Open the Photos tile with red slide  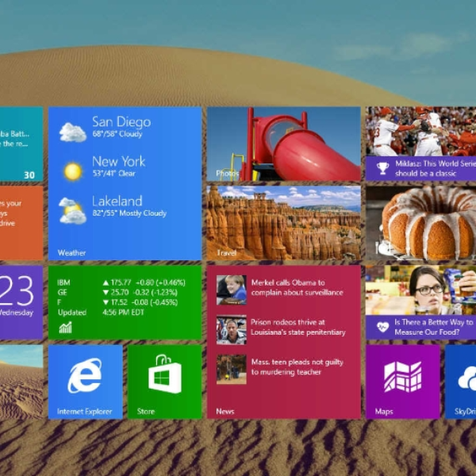(x=283, y=144)
